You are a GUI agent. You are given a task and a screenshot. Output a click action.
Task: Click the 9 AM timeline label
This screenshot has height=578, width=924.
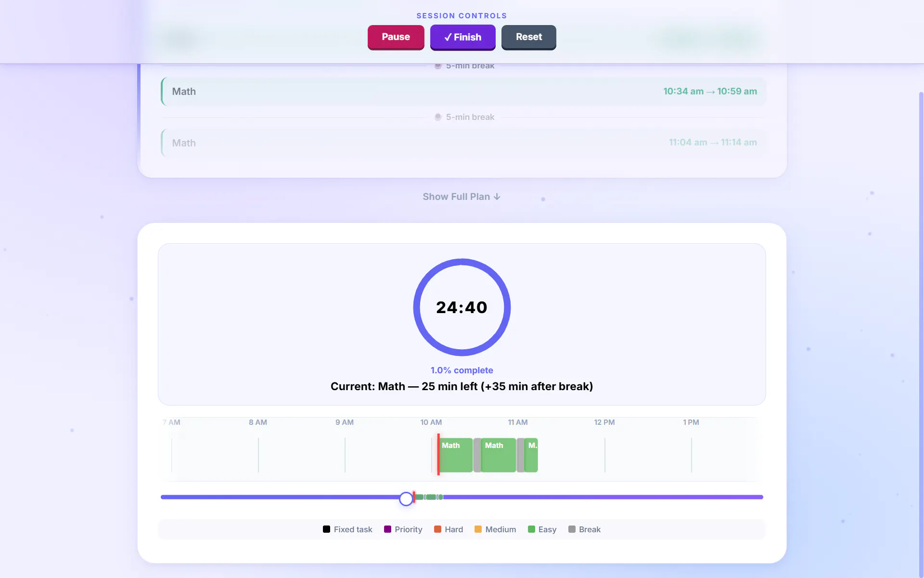tap(345, 422)
